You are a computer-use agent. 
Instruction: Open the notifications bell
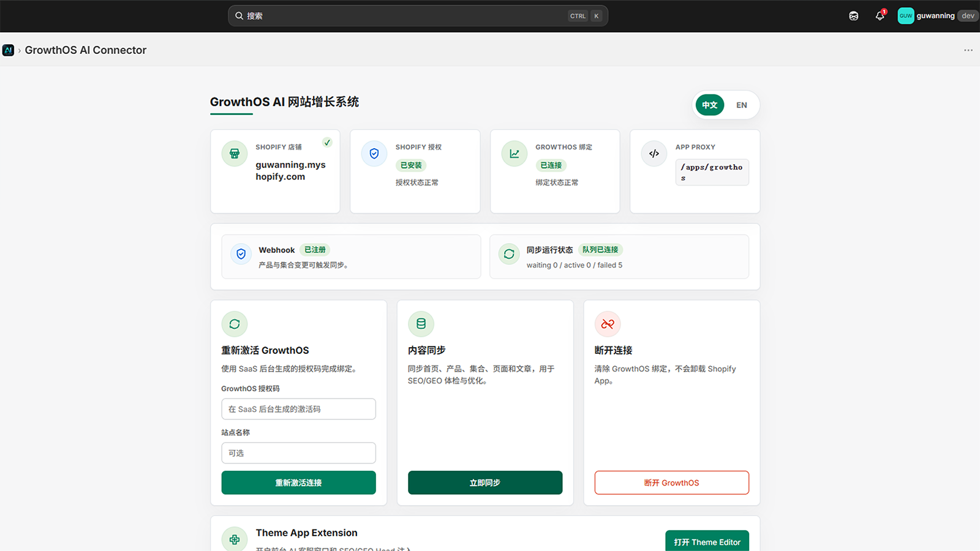point(880,16)
